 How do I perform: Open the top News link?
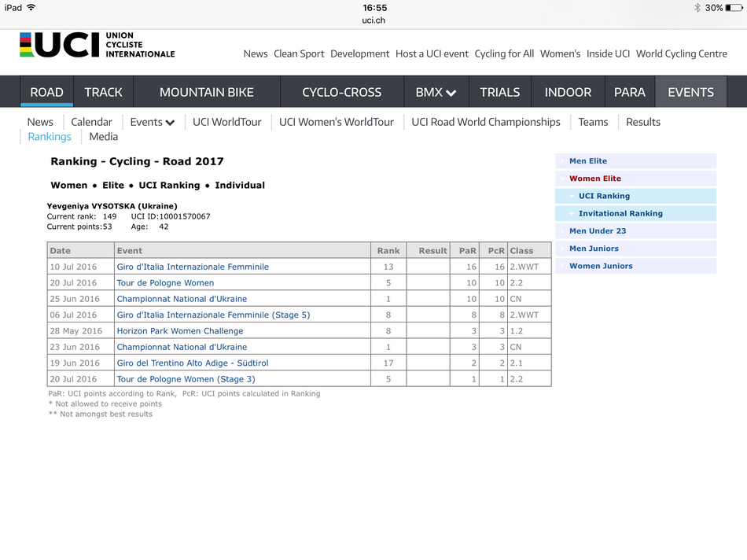256,53
